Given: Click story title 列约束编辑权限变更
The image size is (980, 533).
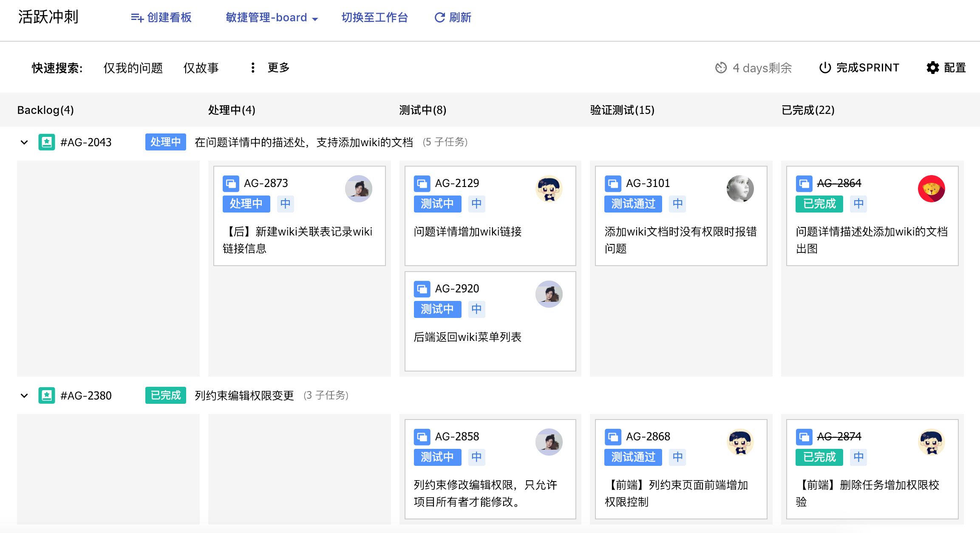Looking at the screenshot, I should click(244, 395).
